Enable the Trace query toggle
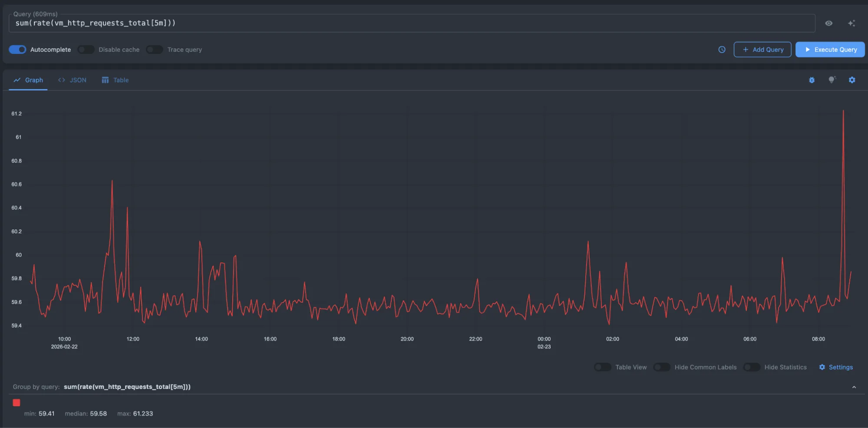868x428 pixels. 155,50
